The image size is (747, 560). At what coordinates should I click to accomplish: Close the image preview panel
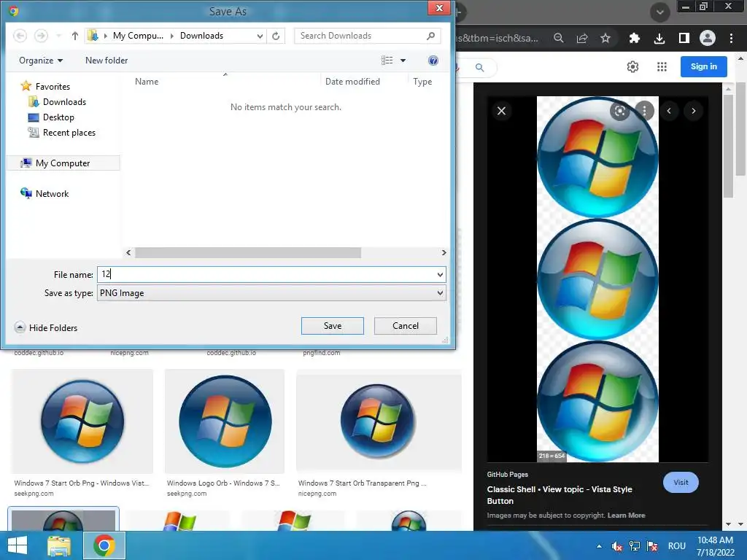(x=502, y=111)
